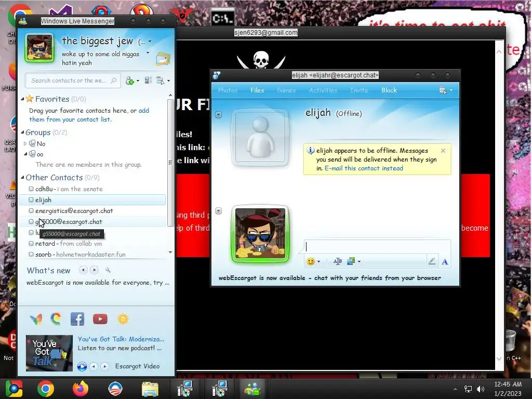Open the sun weather shortcut icon
This screenshot has height=399, width=532.
tap(123, 319)
